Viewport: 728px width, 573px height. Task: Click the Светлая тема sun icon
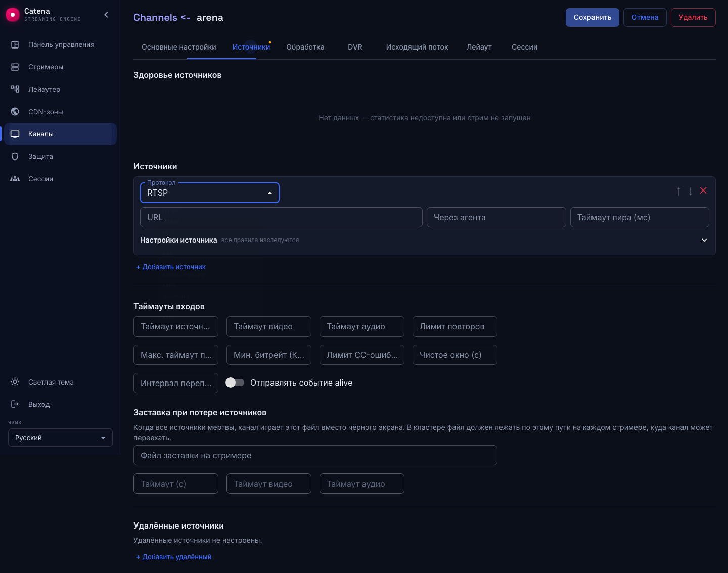[15, 382]
